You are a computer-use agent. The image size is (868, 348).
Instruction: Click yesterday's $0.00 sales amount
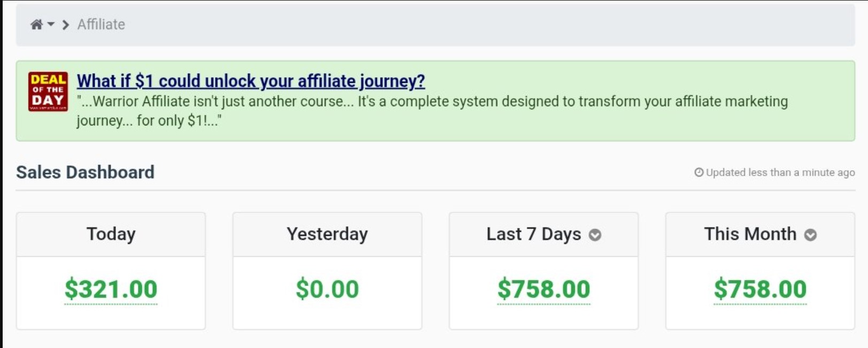(x=327, y=289)
